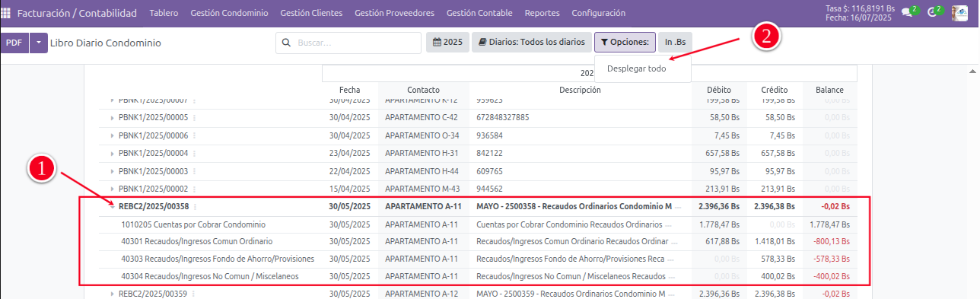
Task: Open the 2025 date filter
Action: click(x=447, y=43)
